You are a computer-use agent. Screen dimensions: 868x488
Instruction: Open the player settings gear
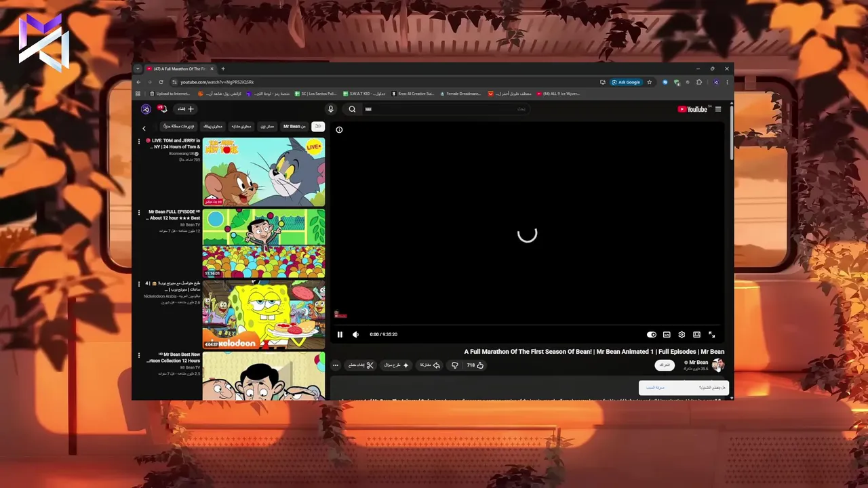pyautogui.click(x=682, y=334)
